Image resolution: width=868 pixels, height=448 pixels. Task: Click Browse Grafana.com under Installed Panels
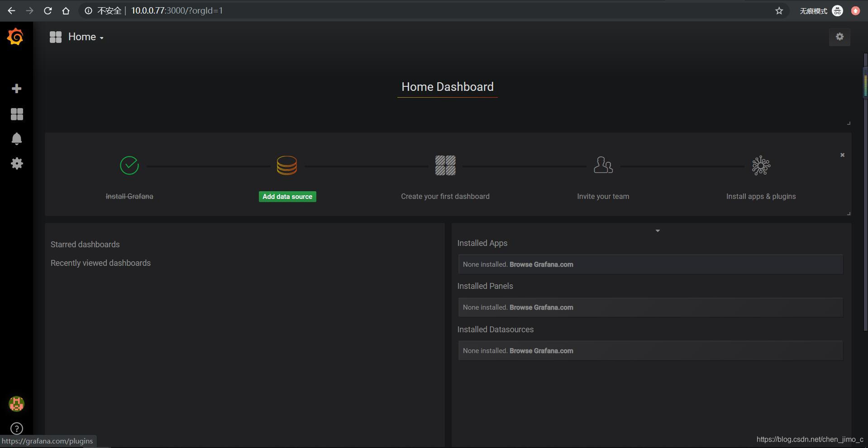[541, 307]
